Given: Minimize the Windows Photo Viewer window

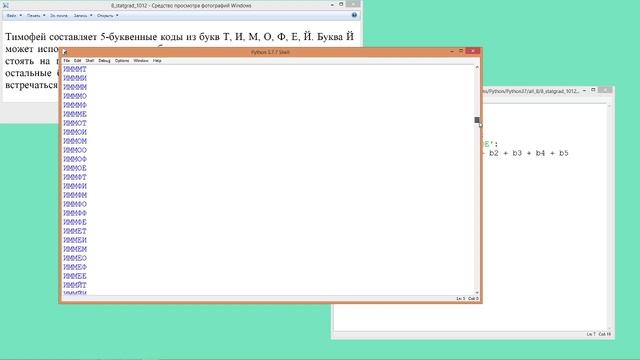Looking at the screenshot, I should (x=332, y=4).
